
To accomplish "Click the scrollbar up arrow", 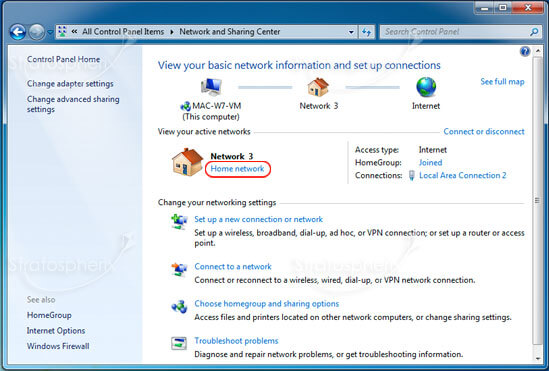I will click(x=537, y=51).
